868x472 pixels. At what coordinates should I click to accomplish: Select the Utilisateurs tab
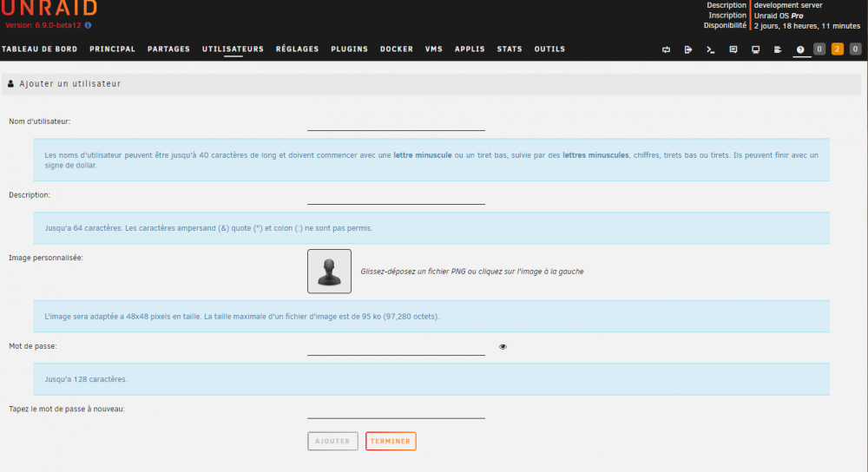point(233,49)
